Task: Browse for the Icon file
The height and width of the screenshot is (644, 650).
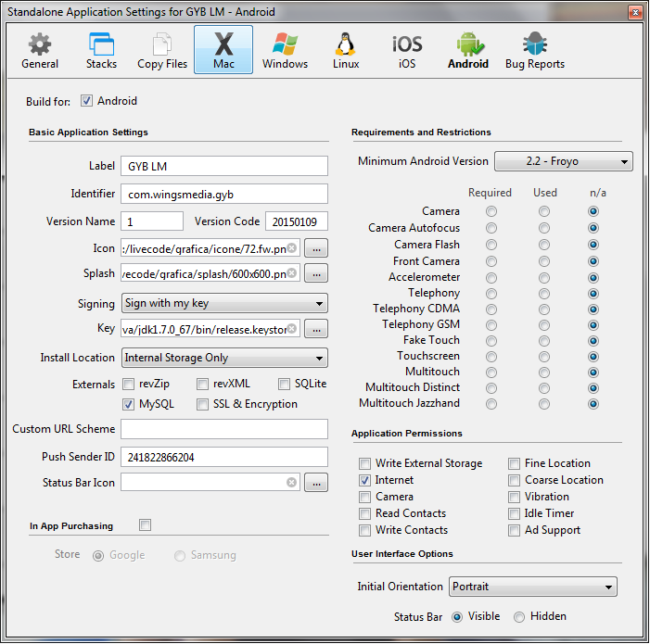Action: click(x=316, y=248)
